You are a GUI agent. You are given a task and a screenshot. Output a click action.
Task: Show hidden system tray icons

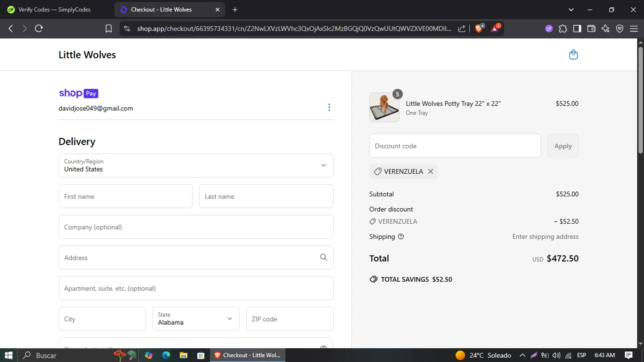coord(522,355)
